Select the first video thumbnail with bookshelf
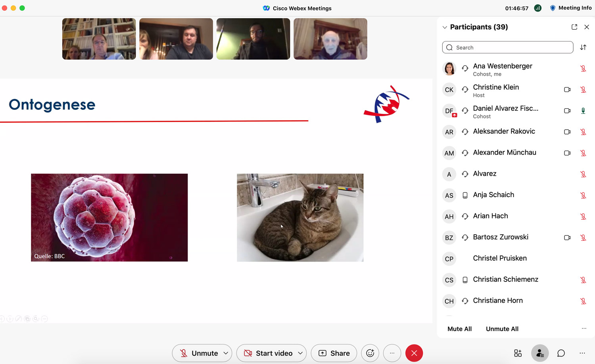This screenshot has width=595, height=364. [99, 39]
